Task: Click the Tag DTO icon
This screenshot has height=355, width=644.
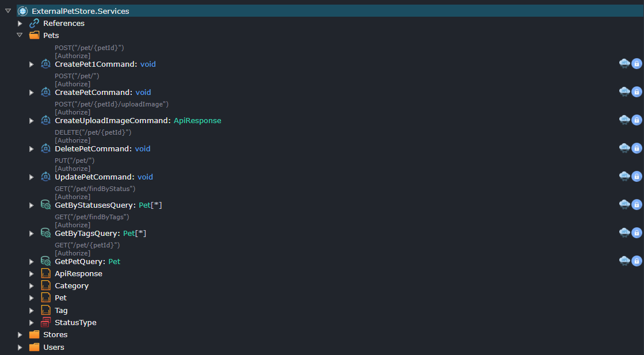Action: (46, 310)
